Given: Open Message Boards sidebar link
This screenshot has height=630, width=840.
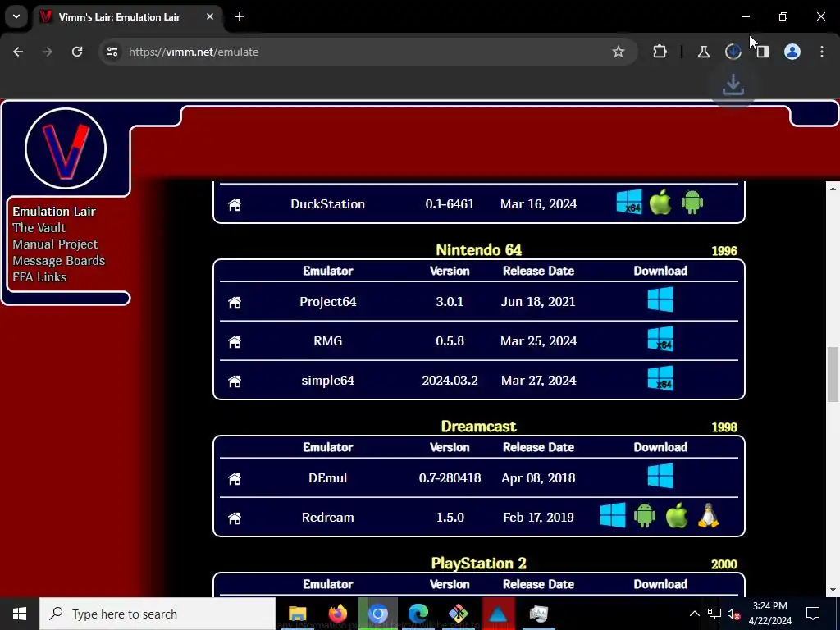Looking at the screenshot, I should click(x=58, y=260).
